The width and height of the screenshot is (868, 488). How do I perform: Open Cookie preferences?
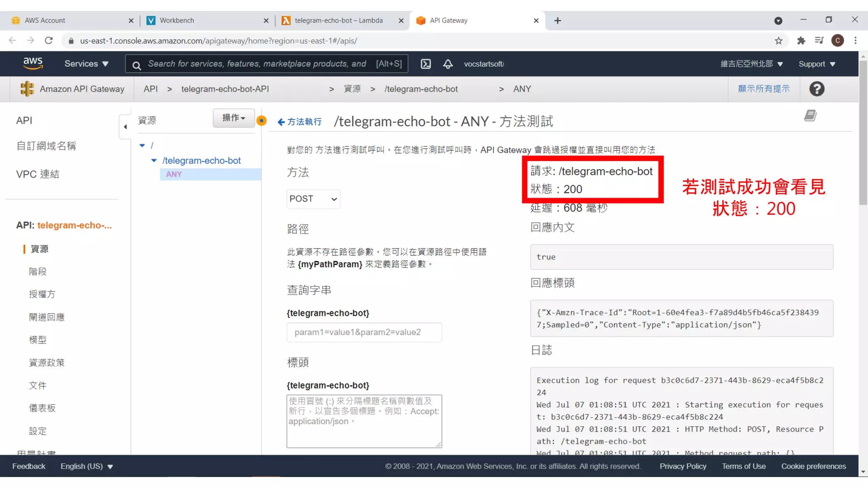tap(813, 466)
